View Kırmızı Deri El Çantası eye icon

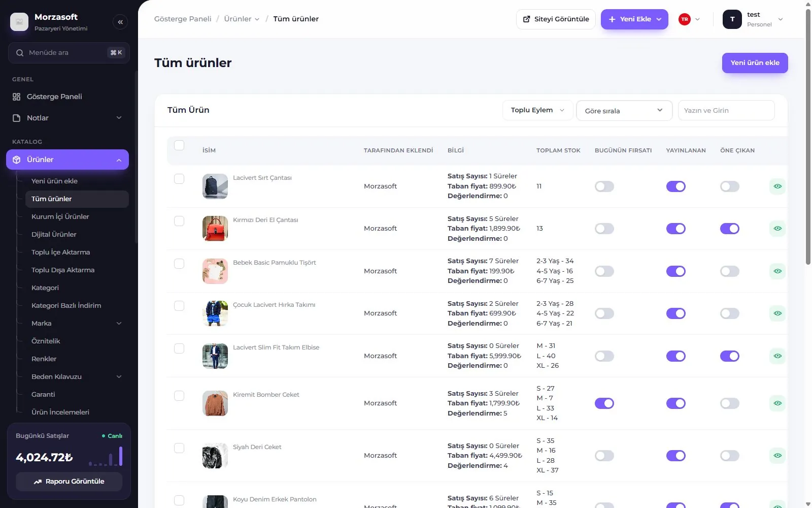point(777,229)
